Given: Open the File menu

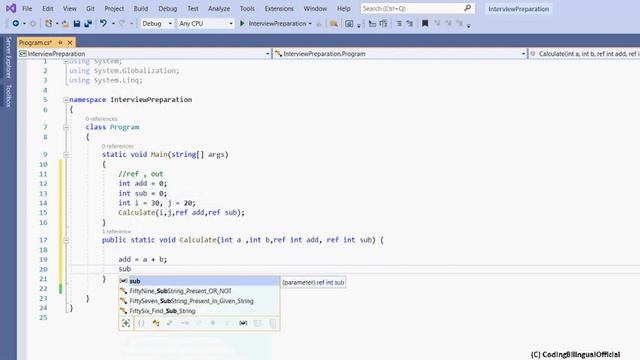Looking at the screenshot, I should click(27, 8).
